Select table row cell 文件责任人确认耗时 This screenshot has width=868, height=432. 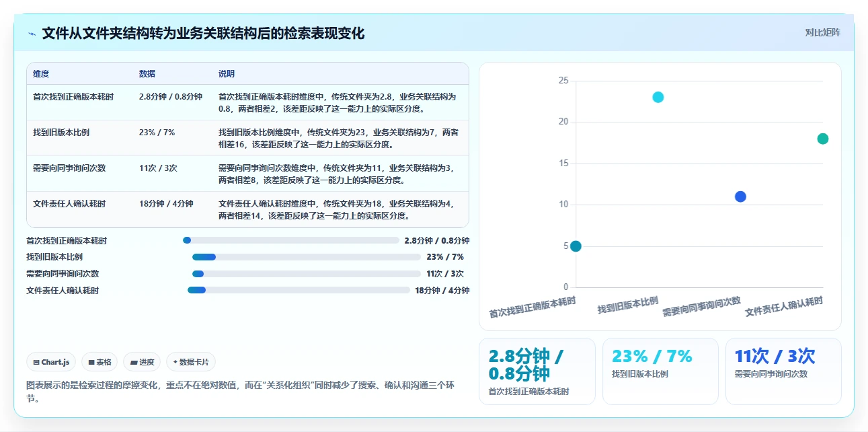[x=69, y=204]
